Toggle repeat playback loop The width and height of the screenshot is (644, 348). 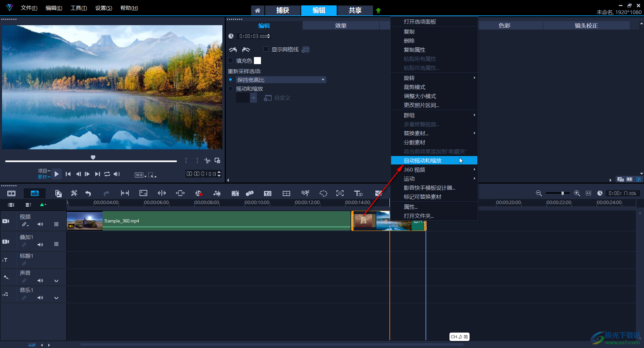click(107, 174)
